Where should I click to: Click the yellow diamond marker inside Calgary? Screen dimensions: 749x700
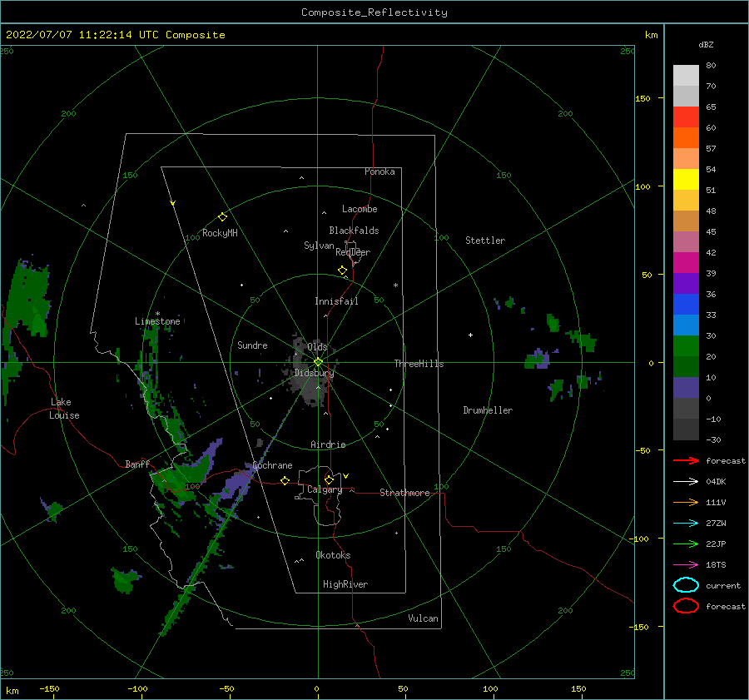click(x=329, y=479)
